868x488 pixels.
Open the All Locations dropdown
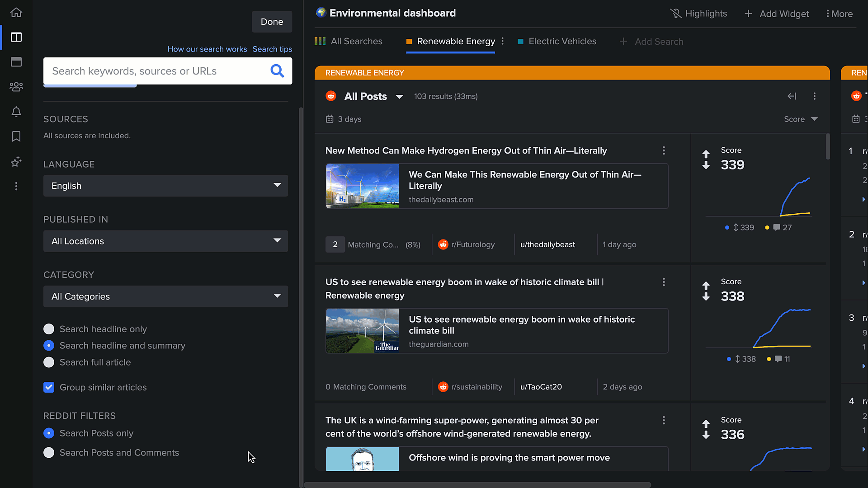165,241
